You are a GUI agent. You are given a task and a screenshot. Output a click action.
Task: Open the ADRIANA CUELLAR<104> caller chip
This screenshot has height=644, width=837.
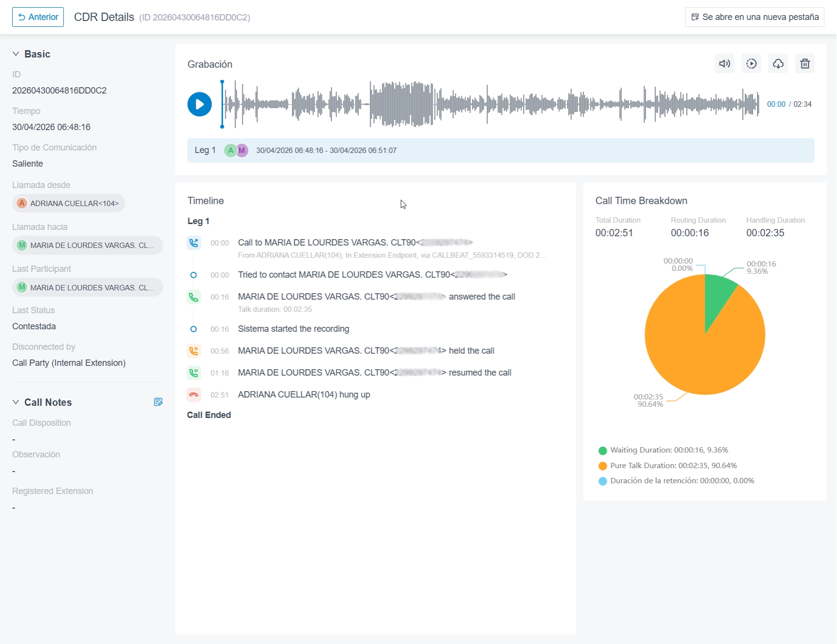coord(69,203)
